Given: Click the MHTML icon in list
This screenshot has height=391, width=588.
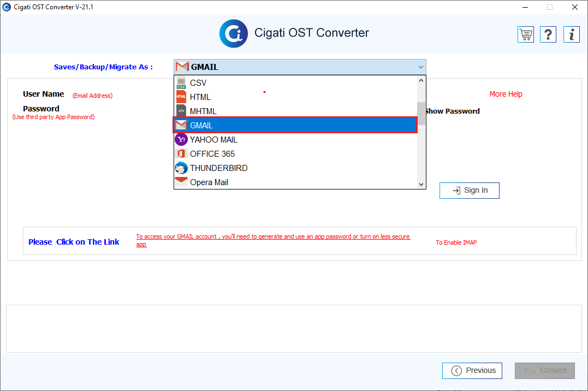Looking at the screenshot, I should tap(181, 111).
